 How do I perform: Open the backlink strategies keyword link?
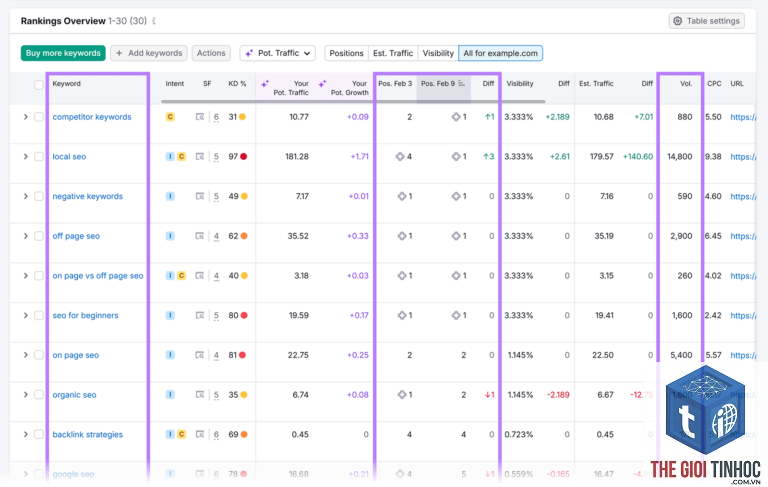(88, 435)
